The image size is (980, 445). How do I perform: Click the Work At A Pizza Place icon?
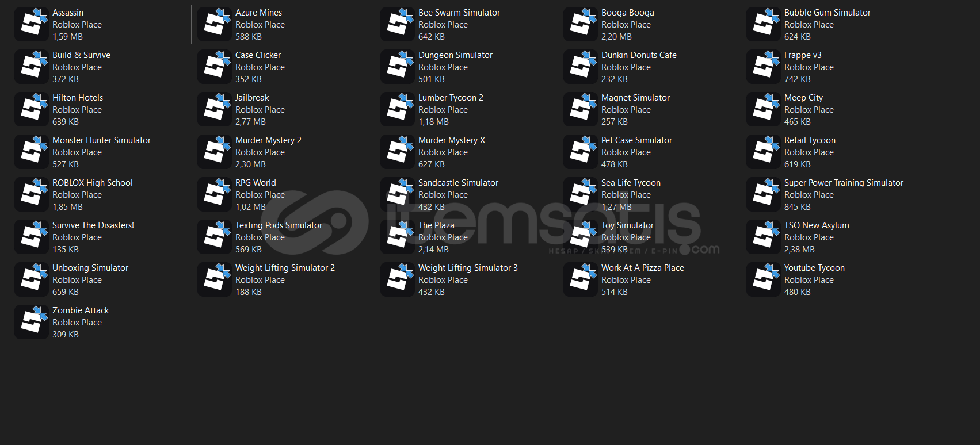click(581, 279)
